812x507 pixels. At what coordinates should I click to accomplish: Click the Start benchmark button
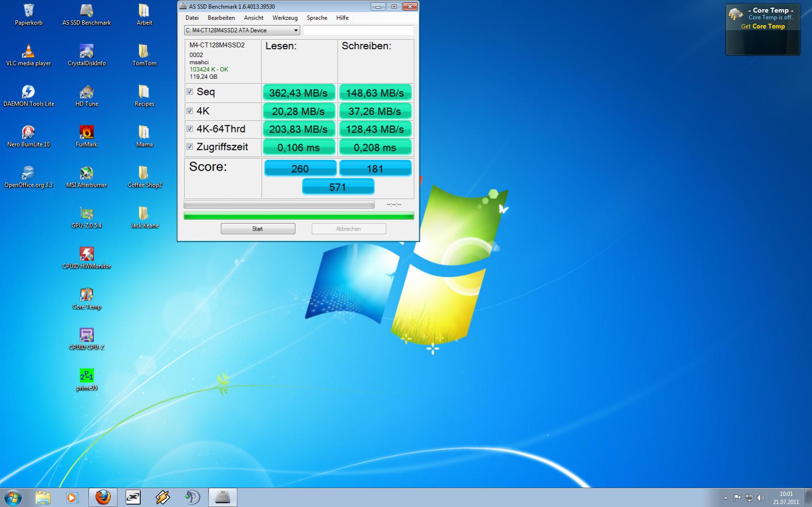click(x=258, y=229)
